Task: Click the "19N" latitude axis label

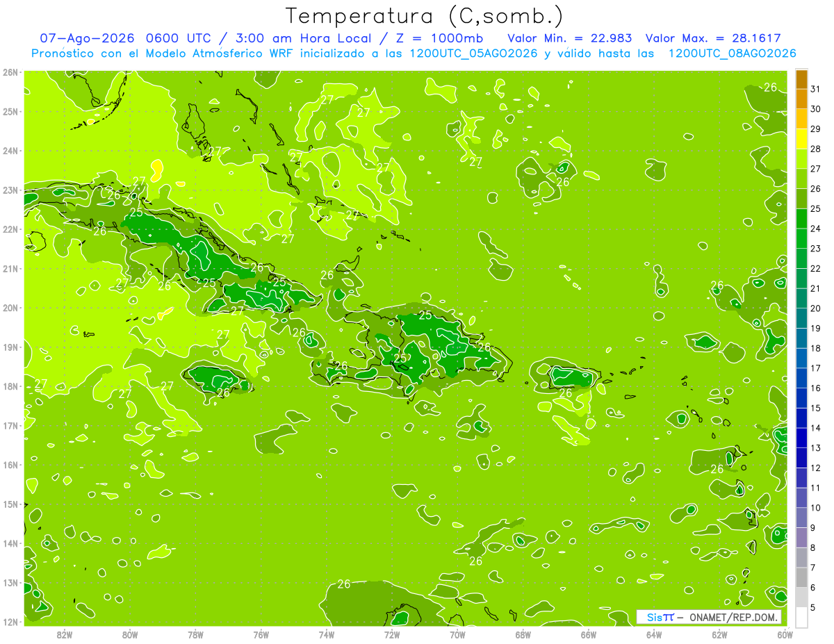Action: 10,347
